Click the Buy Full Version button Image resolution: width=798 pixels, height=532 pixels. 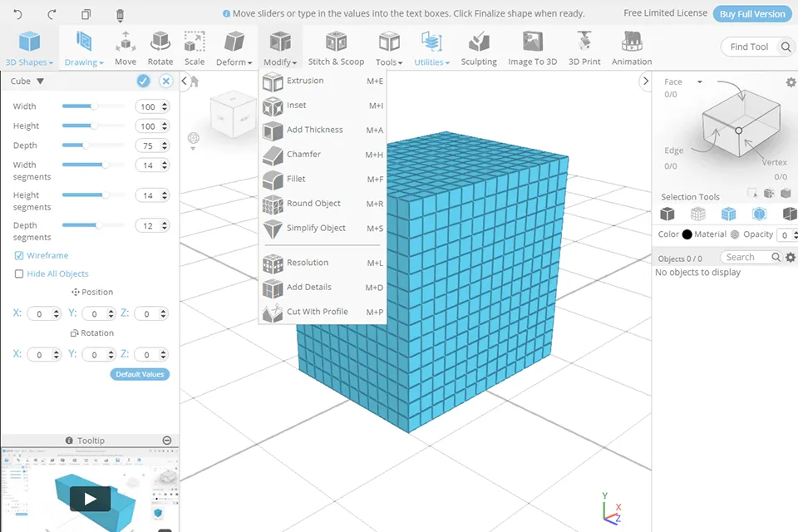tap(751, 13)
